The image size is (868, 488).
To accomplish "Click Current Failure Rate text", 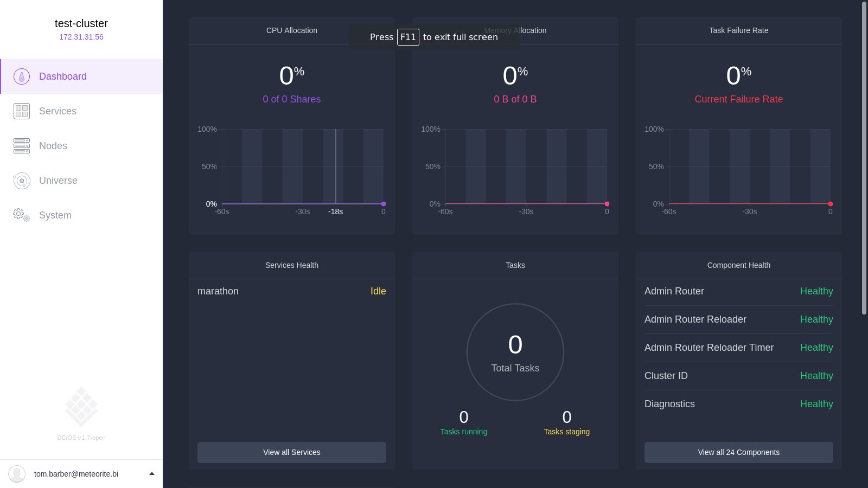I will coord(739,99).
